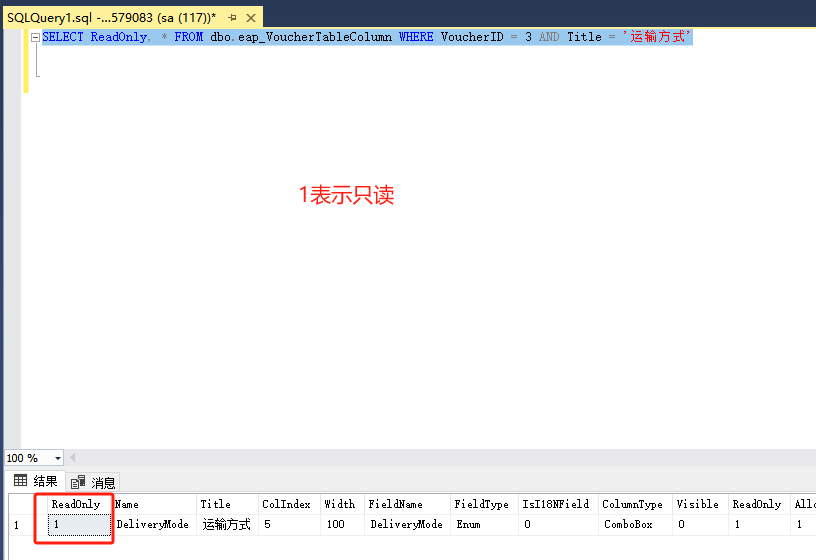Click the FROM keyword in the query
816x560 pixels.
(x=189, y=37)
